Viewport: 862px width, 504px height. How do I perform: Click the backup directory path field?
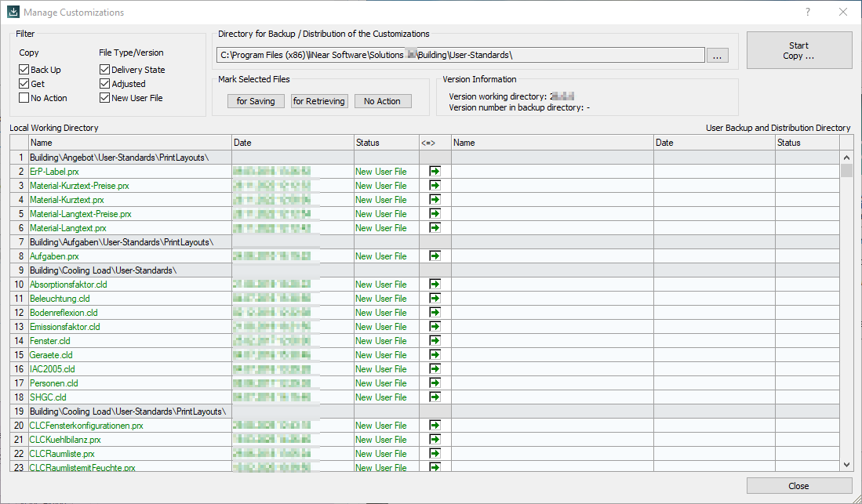[460, 55]
